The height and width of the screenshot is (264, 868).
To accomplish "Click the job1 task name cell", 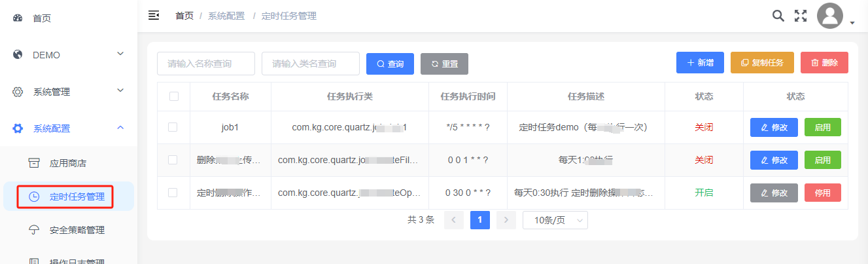I will click(x=230, y=128).
